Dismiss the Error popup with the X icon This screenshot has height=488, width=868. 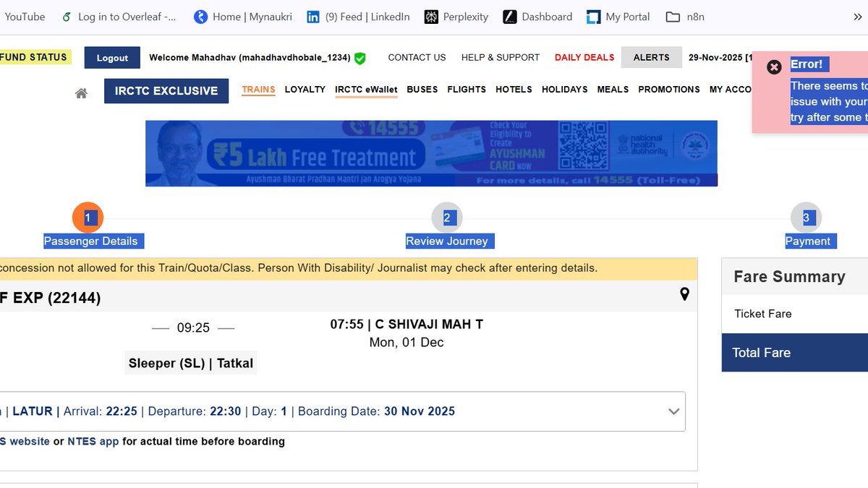(774, 67)
